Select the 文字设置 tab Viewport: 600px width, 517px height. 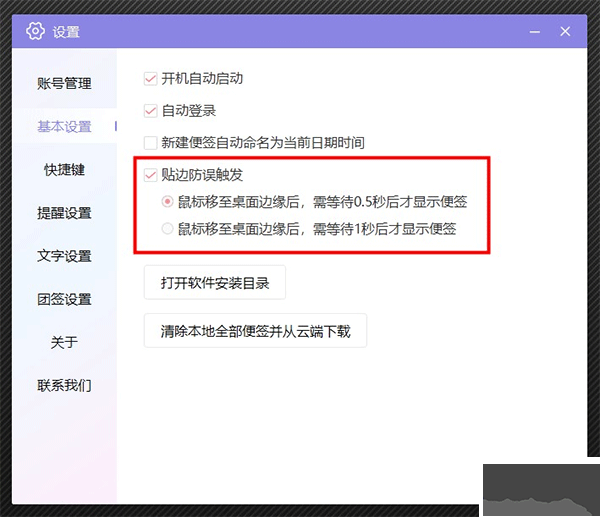[x=64, y=256]
